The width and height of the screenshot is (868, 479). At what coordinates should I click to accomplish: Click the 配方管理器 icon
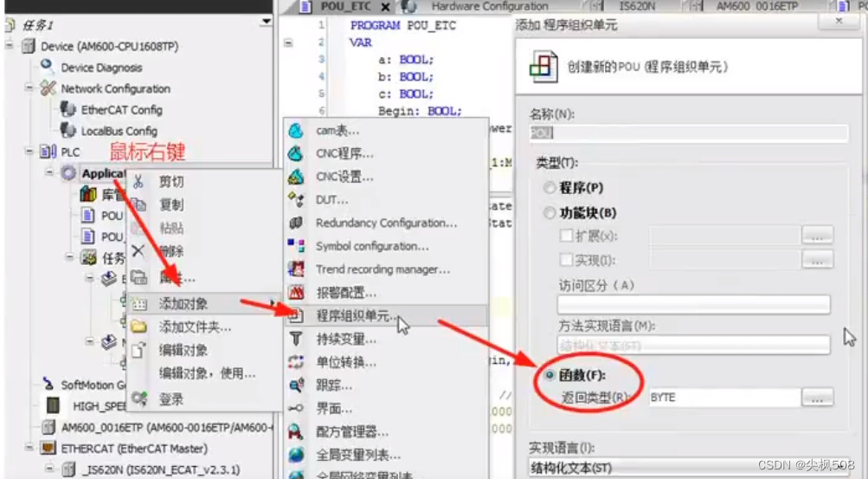tap(296, 431)
